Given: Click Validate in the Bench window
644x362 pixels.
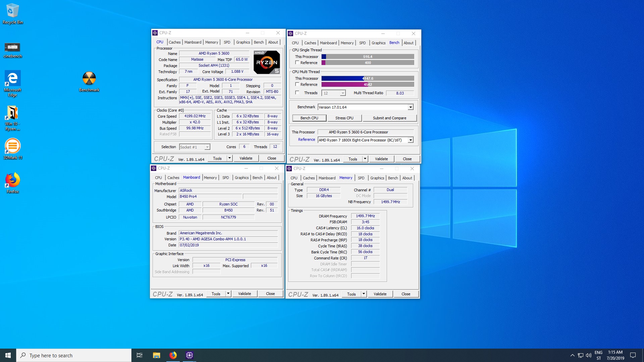Looking at the screenshot, I should tap(381, 159).
